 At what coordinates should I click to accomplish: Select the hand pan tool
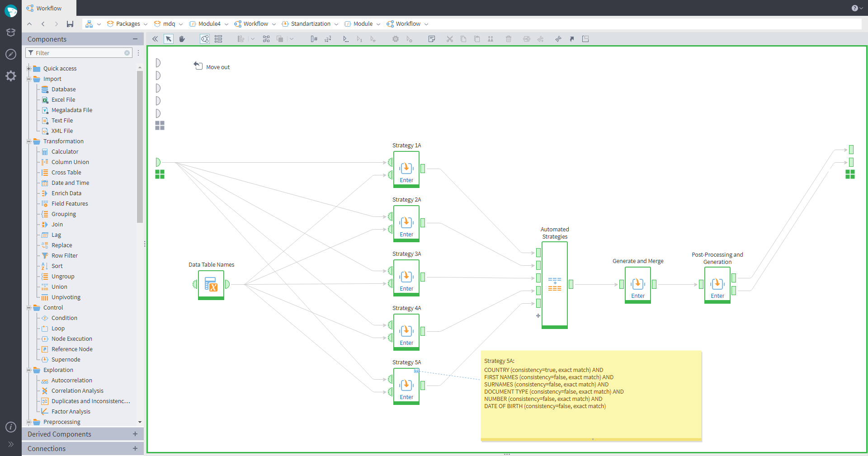[182, 39]
